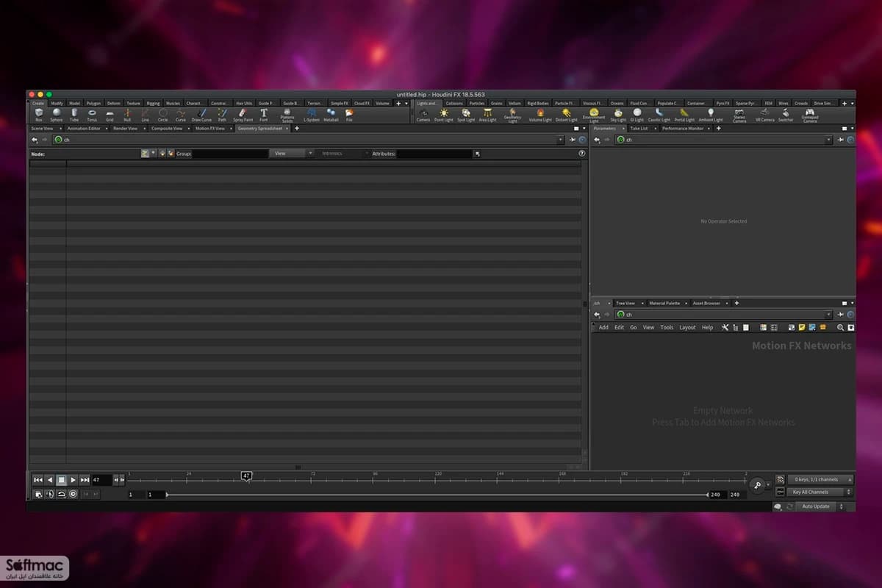Select the Draw Curve tool
The height and width of the screenshot is (588, 882).
[201, 115]
